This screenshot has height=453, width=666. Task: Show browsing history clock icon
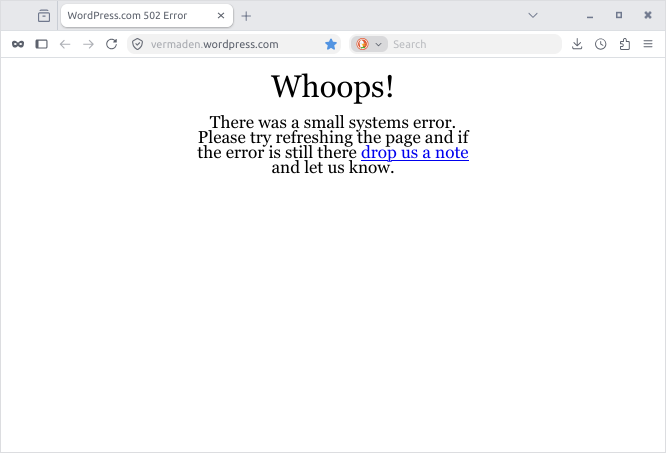click(x=601, y=44)
